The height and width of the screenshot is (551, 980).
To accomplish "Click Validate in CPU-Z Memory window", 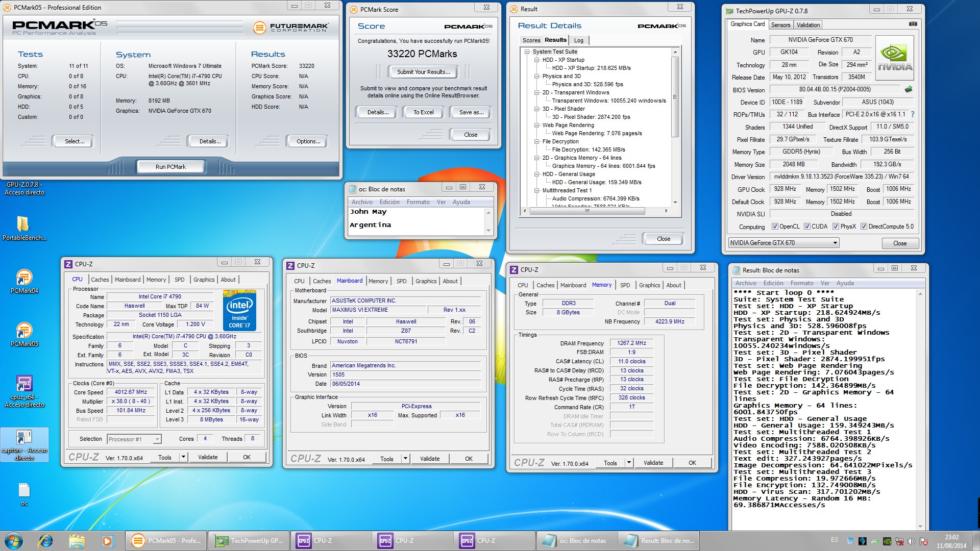I will [653, 463].
